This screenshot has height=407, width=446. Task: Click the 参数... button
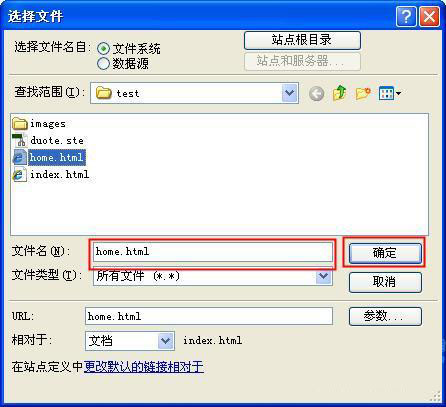[x=385, y=316]
